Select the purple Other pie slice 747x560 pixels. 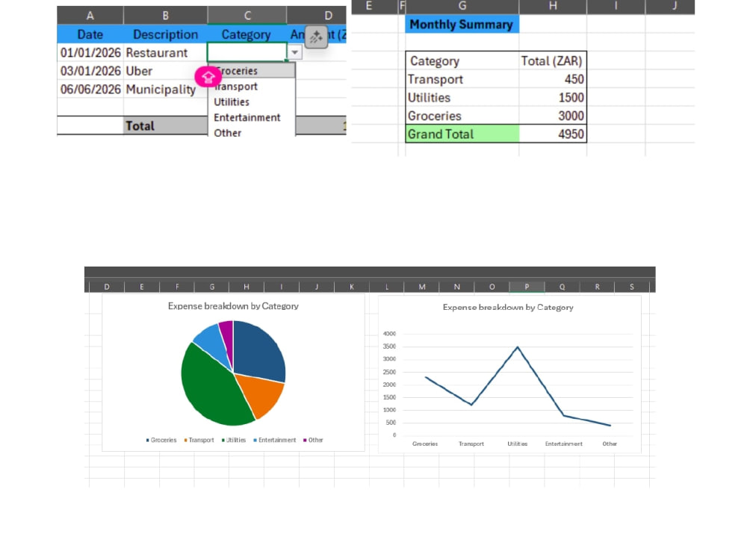pos(227,336)
